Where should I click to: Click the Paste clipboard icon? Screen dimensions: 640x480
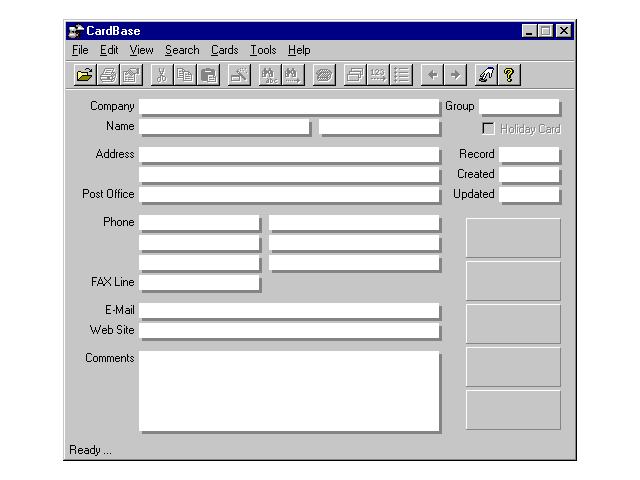coord(208,75)
